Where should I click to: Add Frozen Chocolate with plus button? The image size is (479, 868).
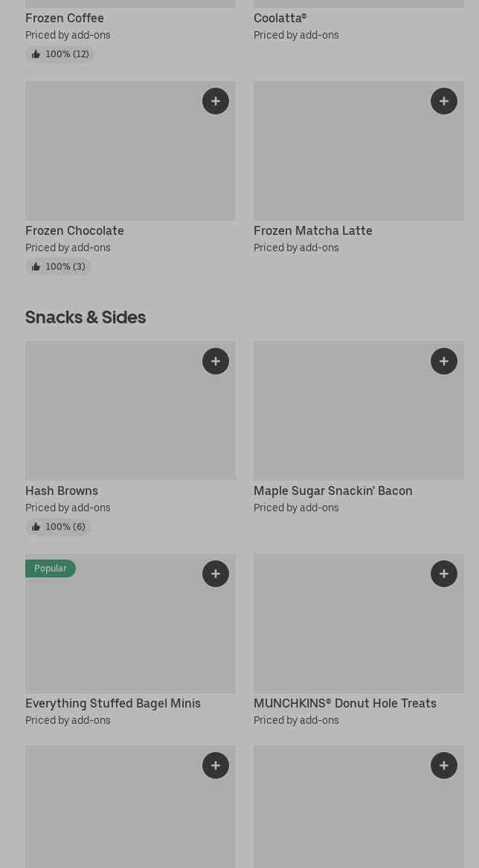tap(216, 101)
